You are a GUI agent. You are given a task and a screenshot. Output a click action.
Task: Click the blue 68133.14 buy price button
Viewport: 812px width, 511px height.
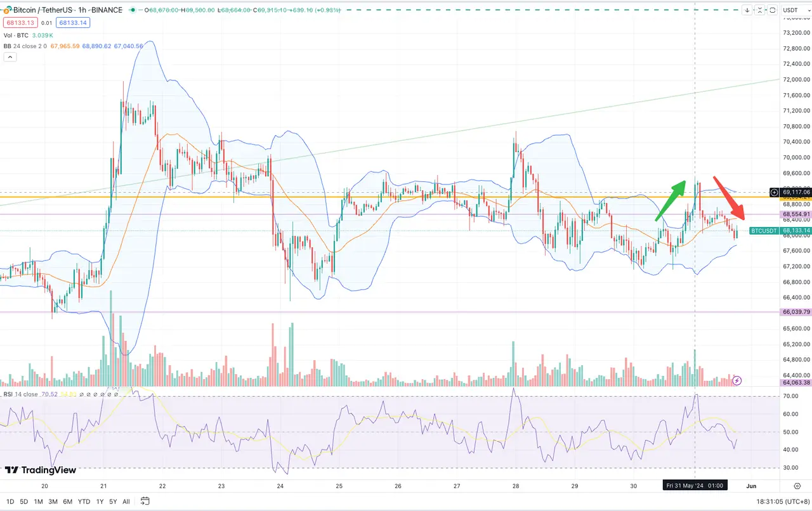tap(72, 23)
